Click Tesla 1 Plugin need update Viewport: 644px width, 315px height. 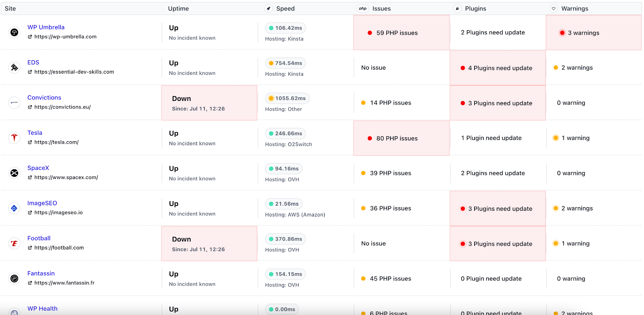491,138
